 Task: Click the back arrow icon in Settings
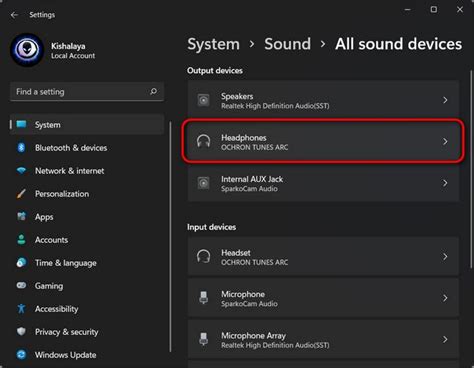tap(14, 15)
